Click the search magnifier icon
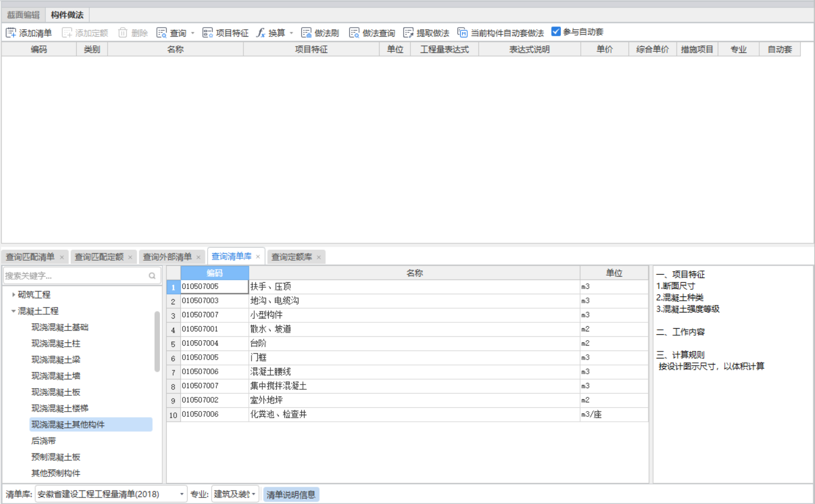The width and height of the screenshot is (815, 504). [x=152, y=276]
